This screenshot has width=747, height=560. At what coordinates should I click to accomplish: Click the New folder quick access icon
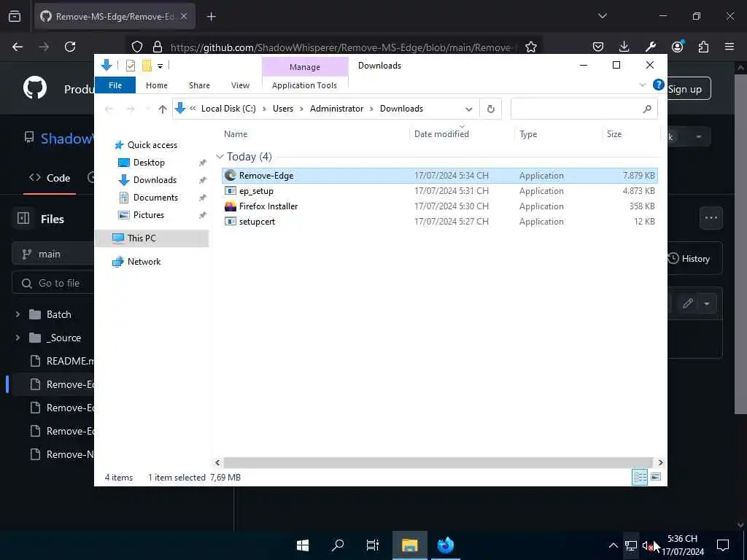point(147,65)
